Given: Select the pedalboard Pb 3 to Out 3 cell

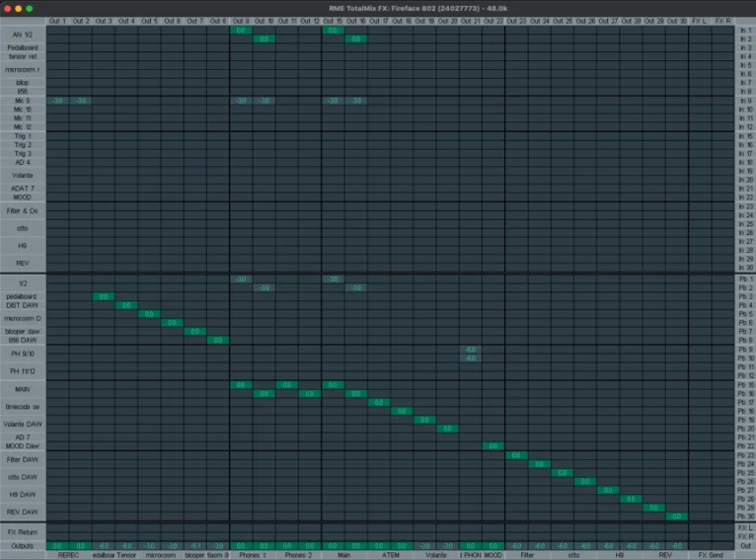Looking at the screenshot, I should coord(104,296).
